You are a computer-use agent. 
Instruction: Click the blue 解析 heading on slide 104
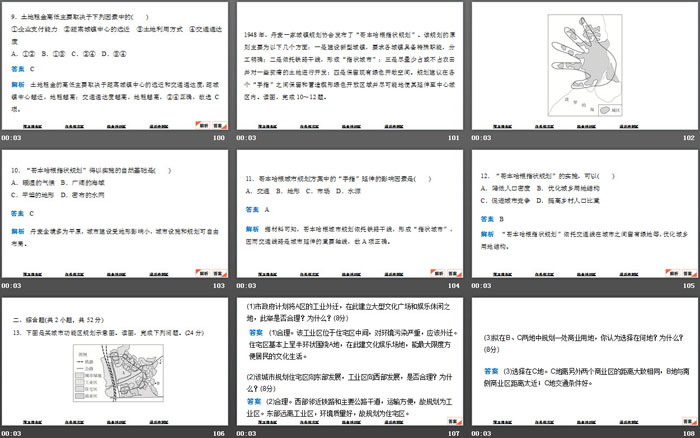tap(252, 229)
